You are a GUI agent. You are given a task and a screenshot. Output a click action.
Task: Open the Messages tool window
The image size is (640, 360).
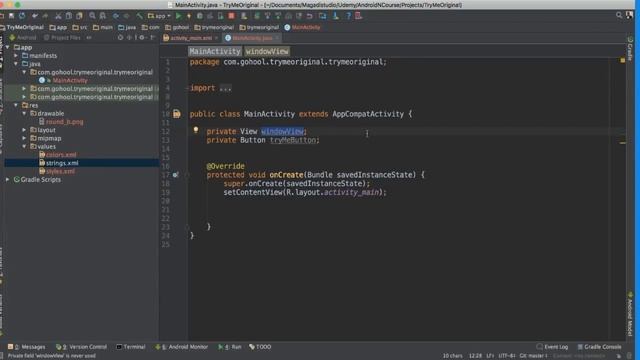point(27,347)
